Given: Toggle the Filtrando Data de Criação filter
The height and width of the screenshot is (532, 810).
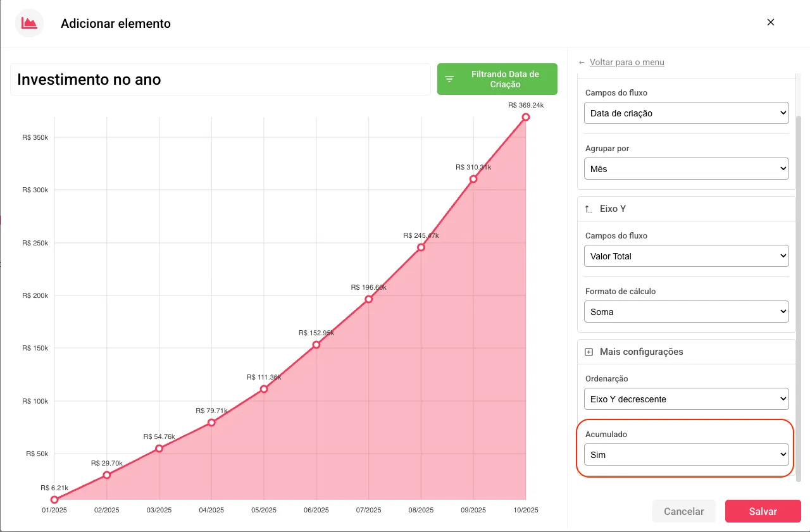Looking at the screenshot, I should point(497,78).
